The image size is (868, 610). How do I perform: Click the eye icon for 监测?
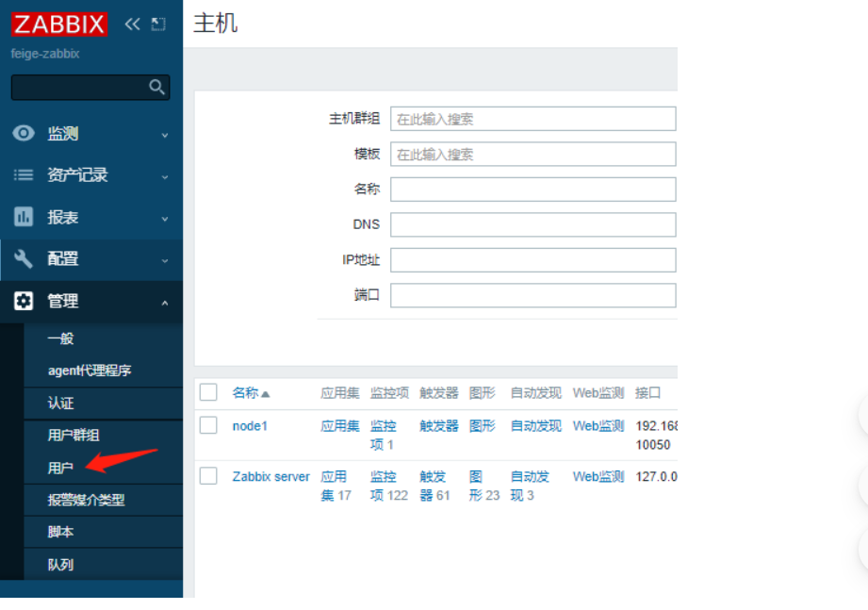[x=24, y=134]
